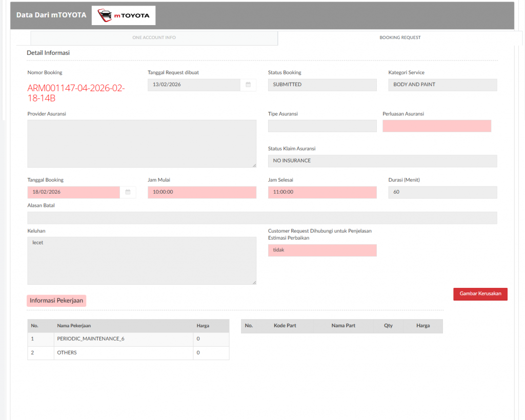Click the Informasi Pekerjaan section label
Image resolution: width=525 pixels, height=420 pixels.
(56, 301)
